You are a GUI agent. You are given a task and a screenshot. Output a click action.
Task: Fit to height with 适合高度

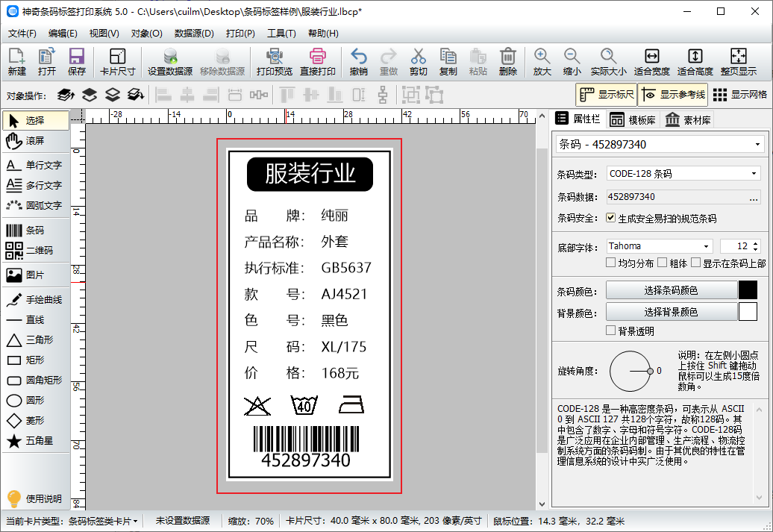(x=695, y=62)
